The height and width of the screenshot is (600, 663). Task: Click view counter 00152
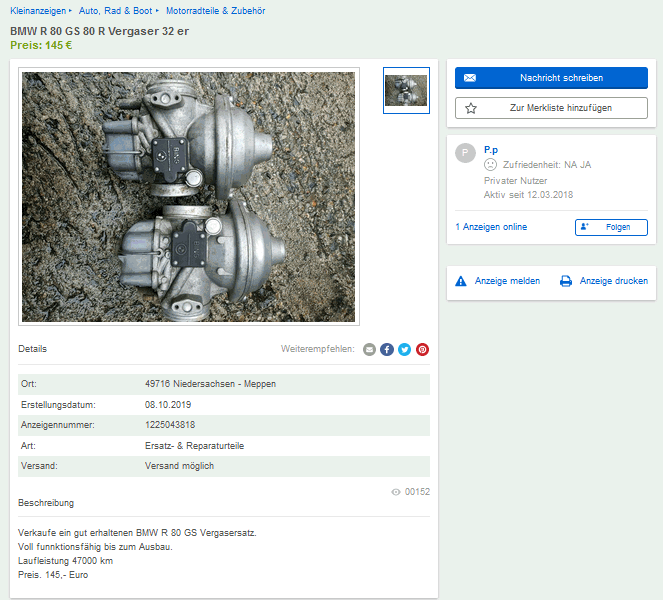pos(417,492)
